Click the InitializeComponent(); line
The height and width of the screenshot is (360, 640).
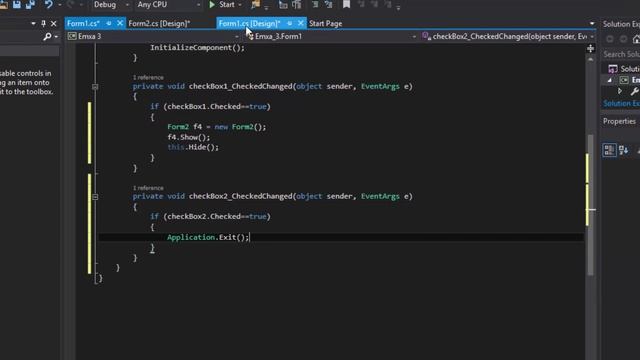(198, 48)
